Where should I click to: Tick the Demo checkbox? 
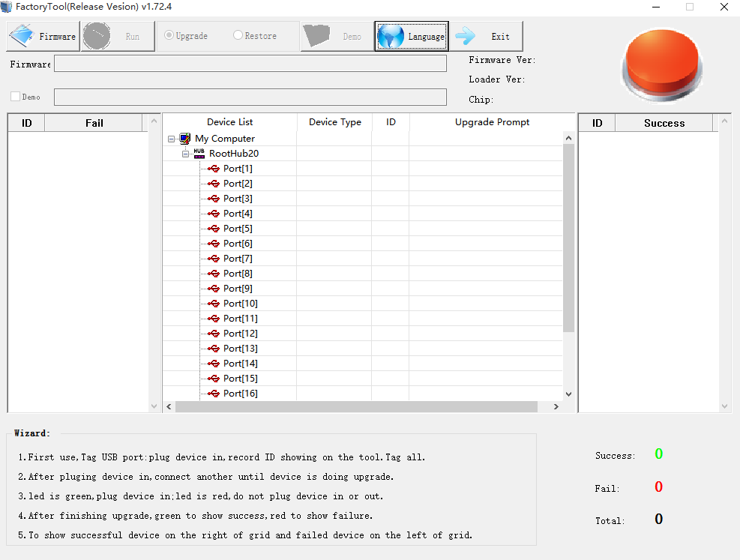pyautogui.click(x=16, y=96)
